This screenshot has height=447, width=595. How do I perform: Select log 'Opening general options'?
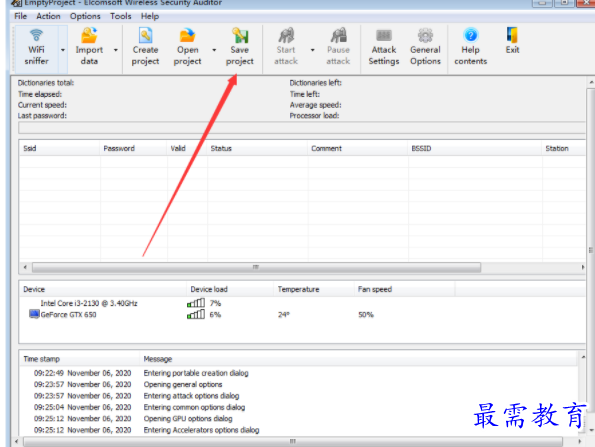click(183, 384)
